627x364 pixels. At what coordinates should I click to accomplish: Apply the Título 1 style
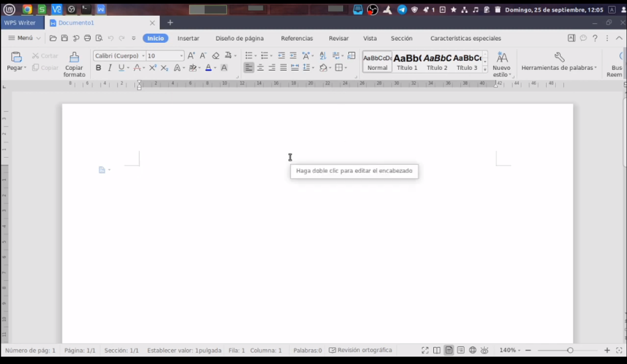[407, 62]
